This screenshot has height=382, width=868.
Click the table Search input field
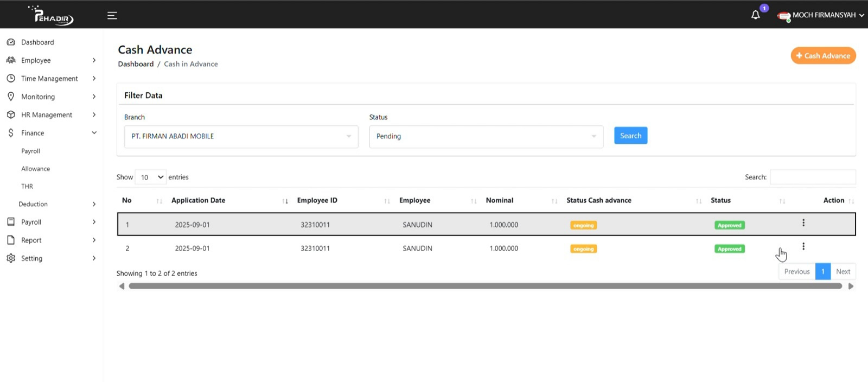click(813, 177)
